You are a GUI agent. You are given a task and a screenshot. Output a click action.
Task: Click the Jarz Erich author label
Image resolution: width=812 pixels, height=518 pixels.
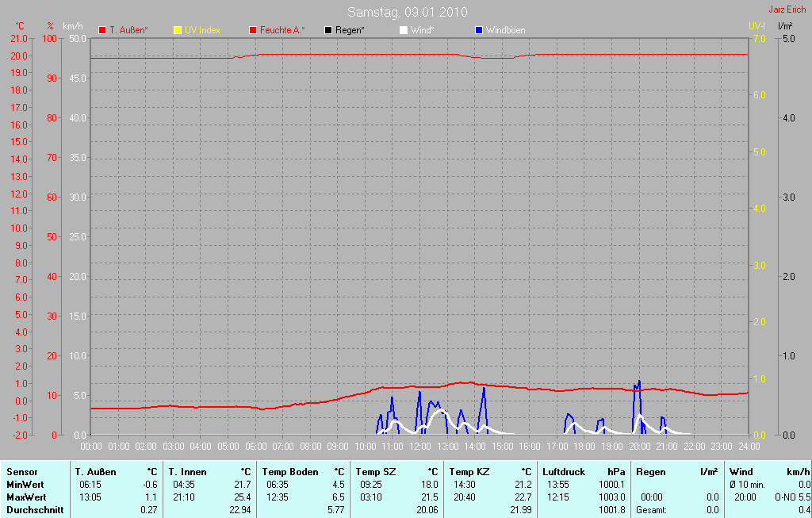coord(787,10)
